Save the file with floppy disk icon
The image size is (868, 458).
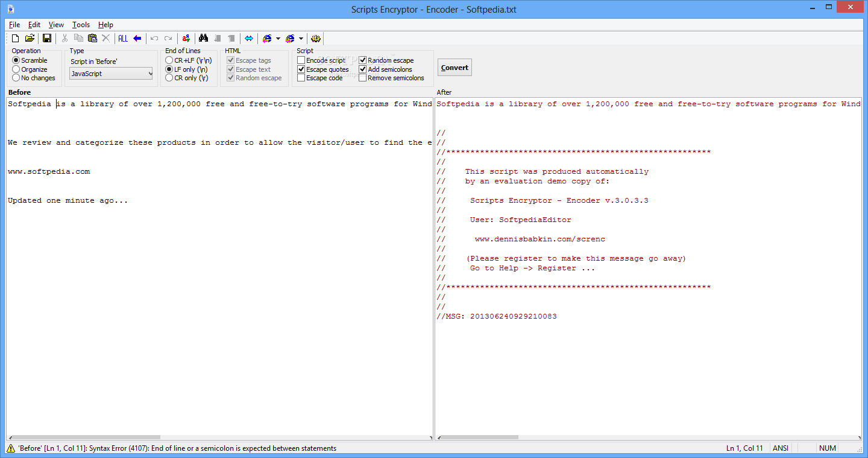[47, 38]
